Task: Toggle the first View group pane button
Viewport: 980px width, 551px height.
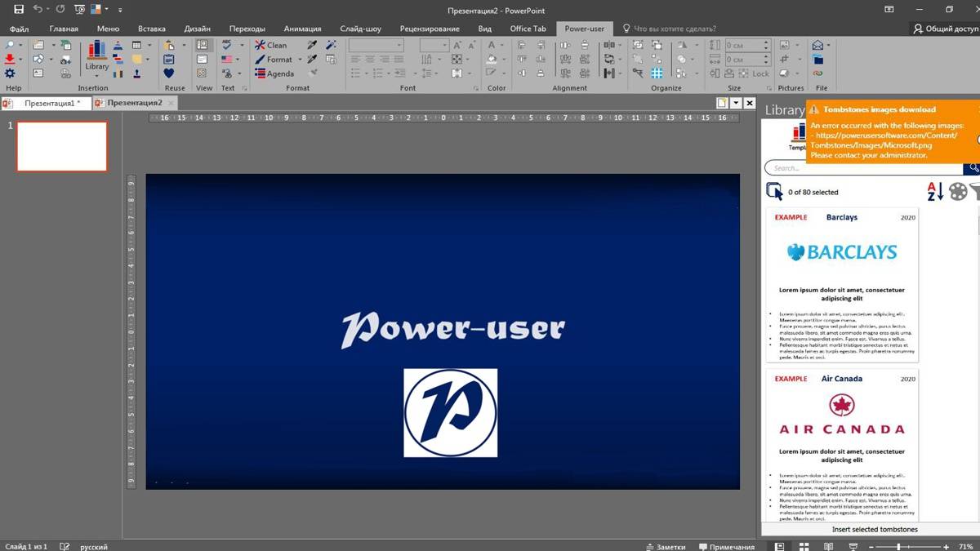Action: point(203,46)
